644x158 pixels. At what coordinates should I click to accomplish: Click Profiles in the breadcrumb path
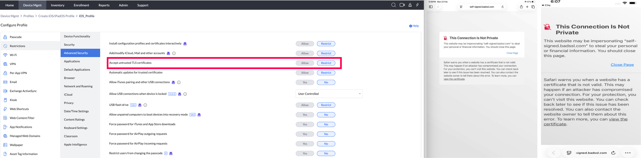29,16
